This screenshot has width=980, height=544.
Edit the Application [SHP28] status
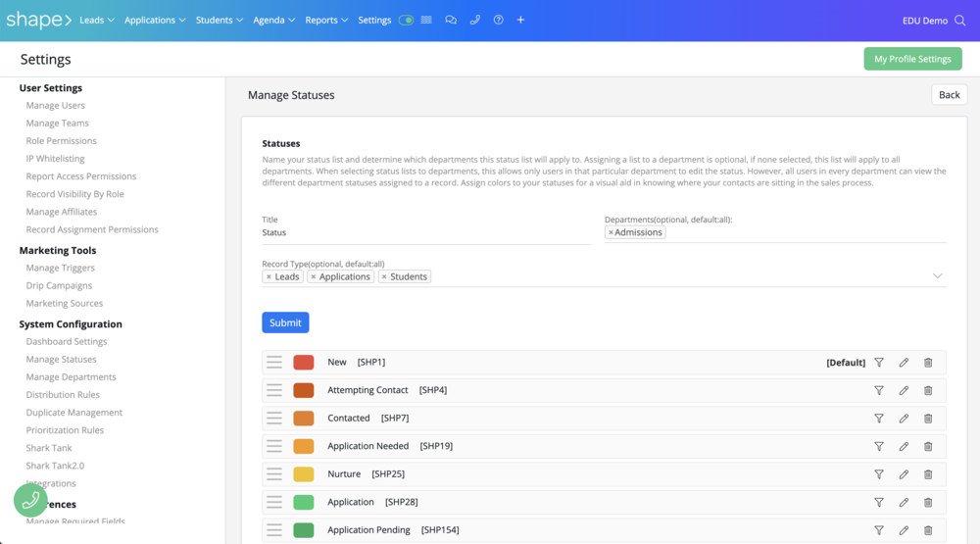(x=904, y=502)
